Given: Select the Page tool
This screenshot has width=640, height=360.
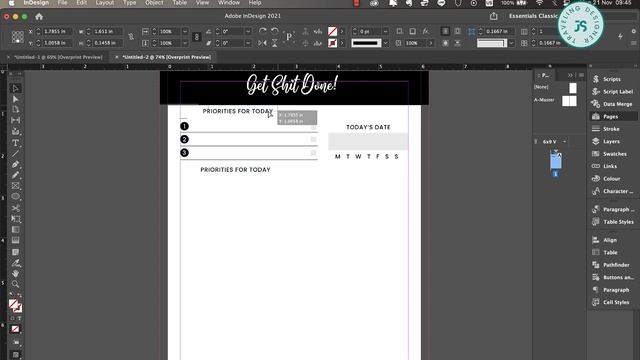Looking at the screenshot, I should (16, 109).
